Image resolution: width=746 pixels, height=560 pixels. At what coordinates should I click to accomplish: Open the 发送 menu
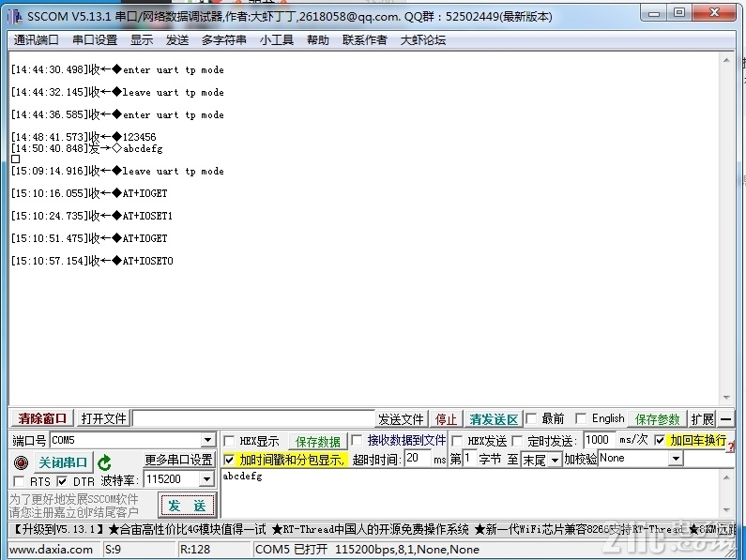coord(177,40)
